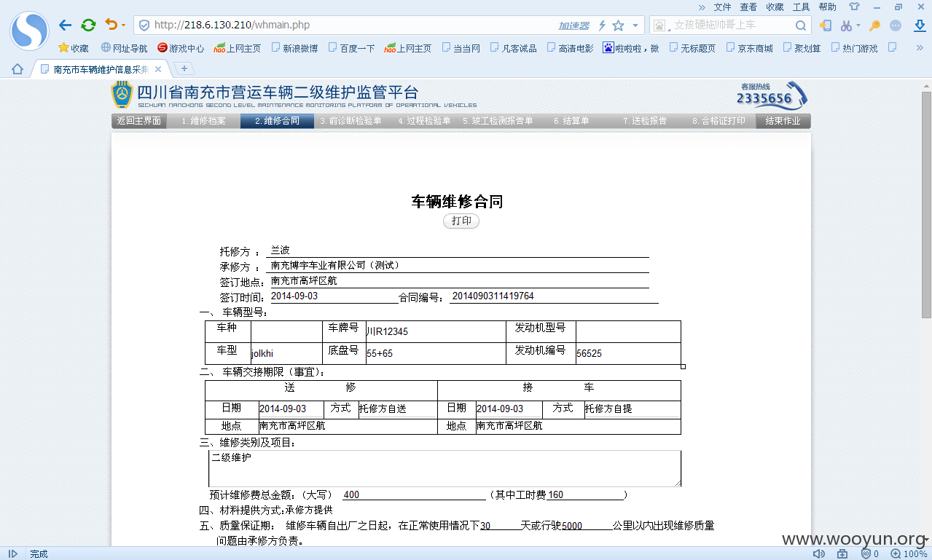Open the 文件 menu
The image size is (932, 560).
(722, 7)
